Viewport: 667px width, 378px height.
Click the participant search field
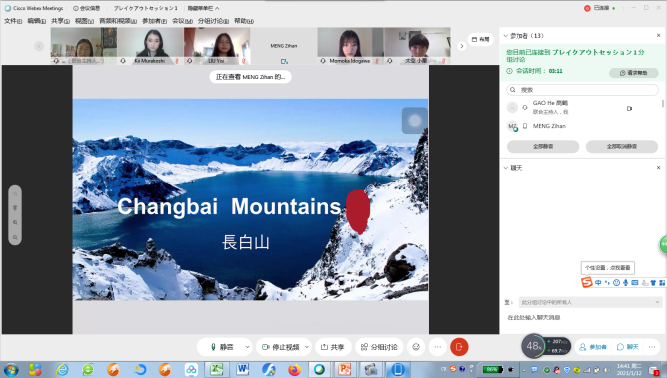pos(582,90)
